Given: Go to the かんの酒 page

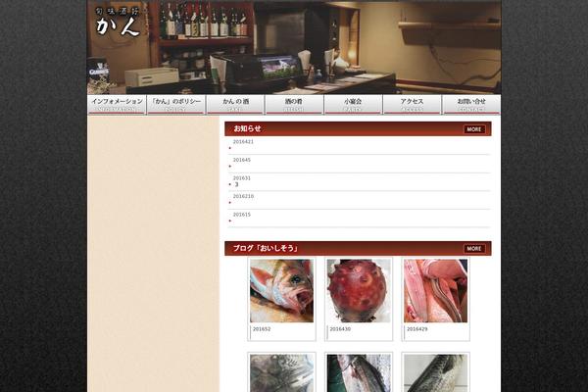Looking at the screenshot, I should click(x=235, y=105).
